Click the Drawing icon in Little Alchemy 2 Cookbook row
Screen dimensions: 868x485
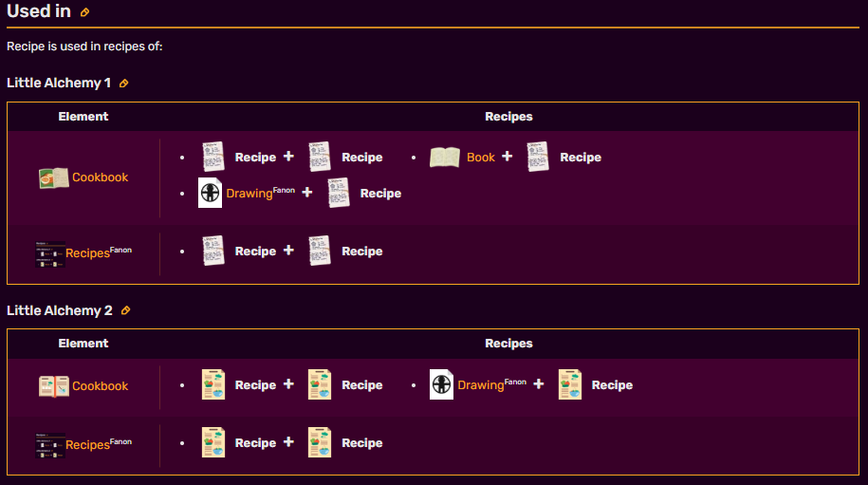click(x=442, y=384)
